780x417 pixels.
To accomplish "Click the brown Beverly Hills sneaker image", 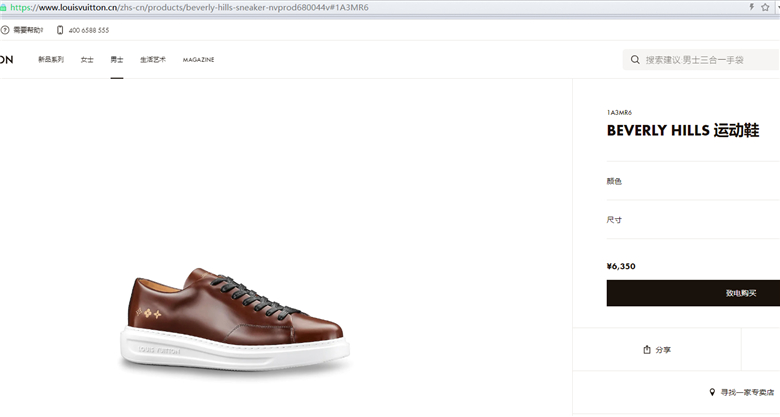I will [235, 320].
